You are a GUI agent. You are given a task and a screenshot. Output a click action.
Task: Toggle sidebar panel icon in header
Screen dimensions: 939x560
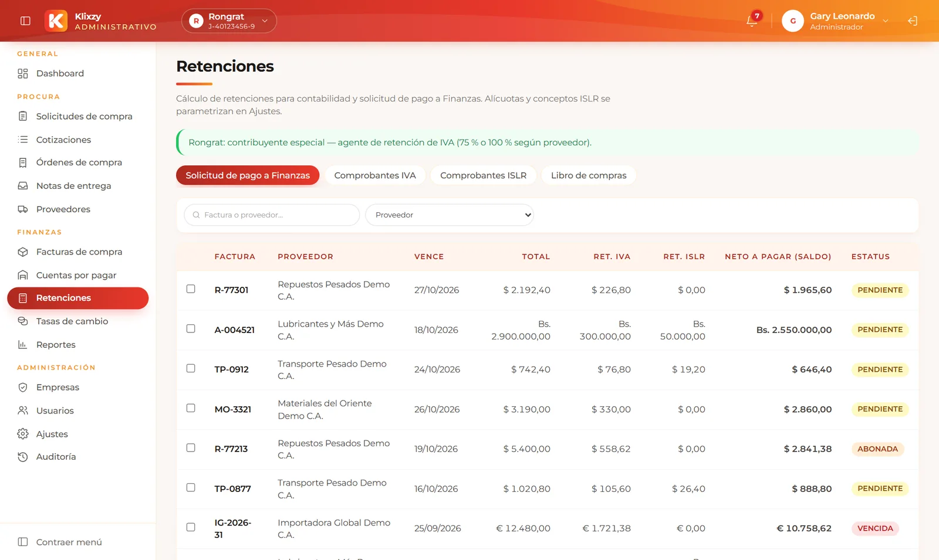(25, 21)
